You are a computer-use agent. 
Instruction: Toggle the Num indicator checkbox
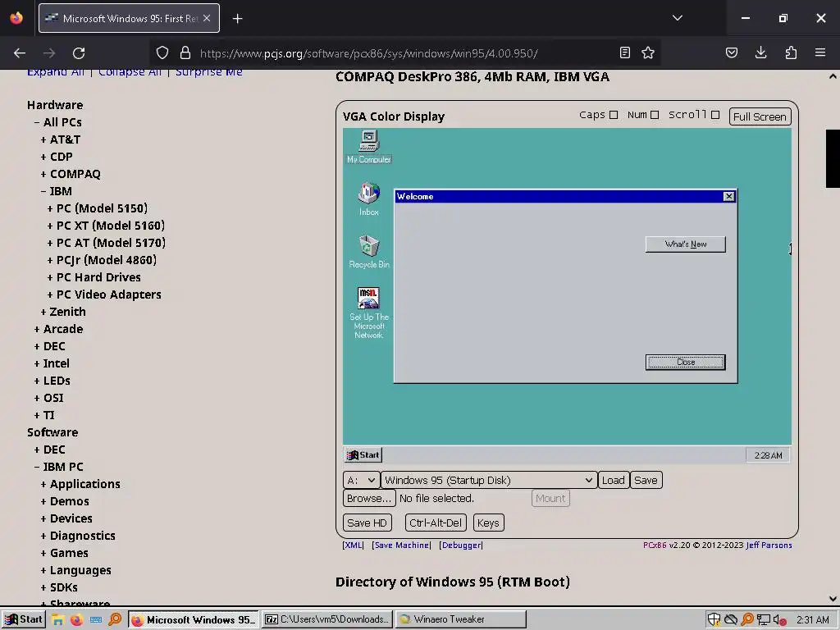tap(655, 115)
